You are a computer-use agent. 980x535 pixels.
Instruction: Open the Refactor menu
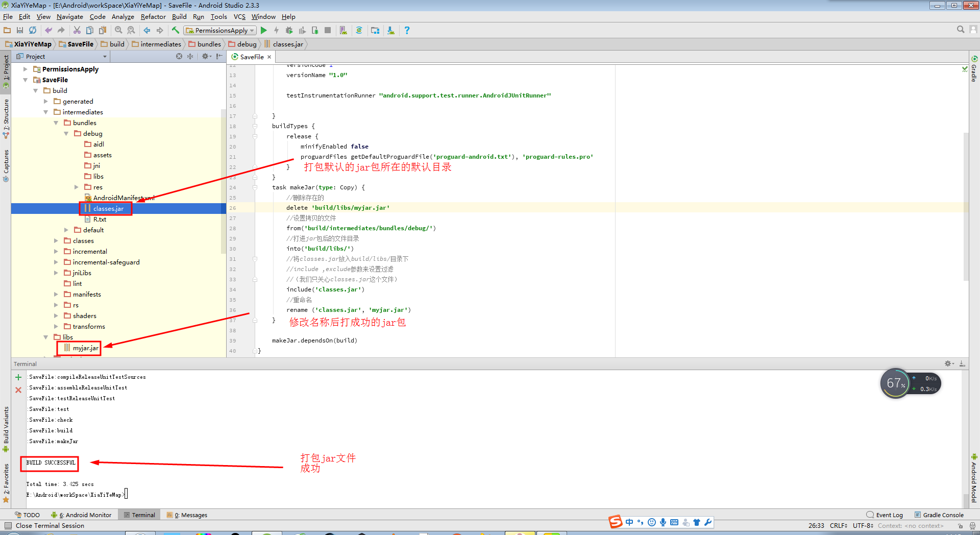153,17
